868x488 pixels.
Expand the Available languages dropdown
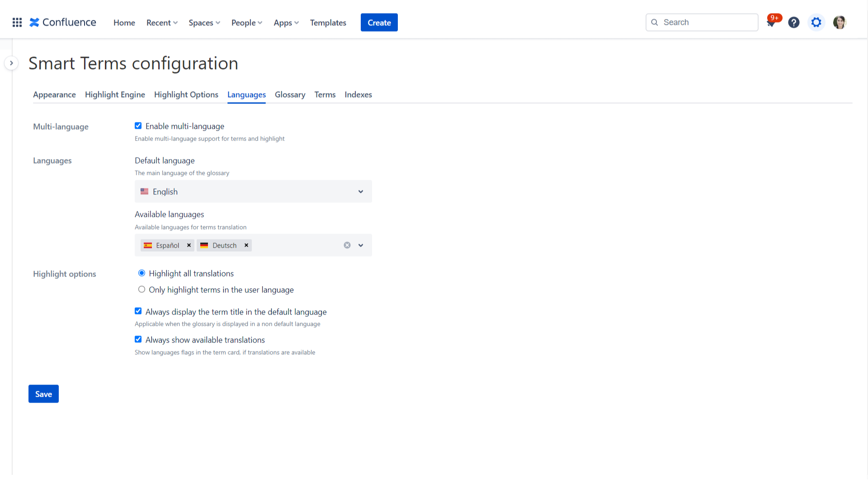click(x=360, y=245)
